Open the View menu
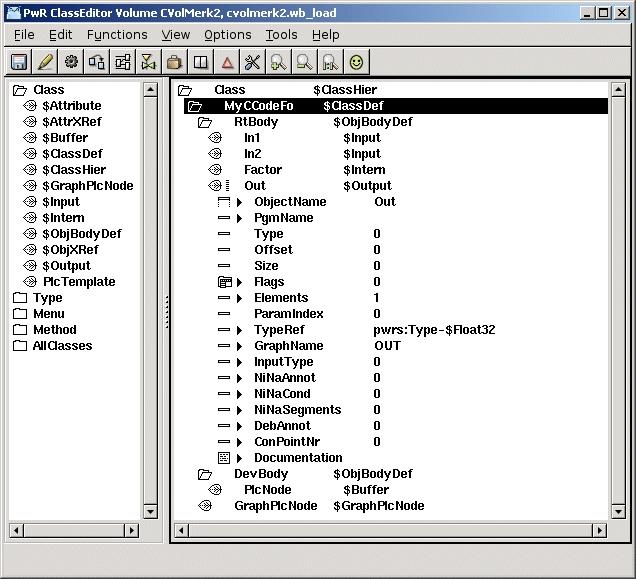The width and height of the screenshot is (636, 579). (176, 35)
